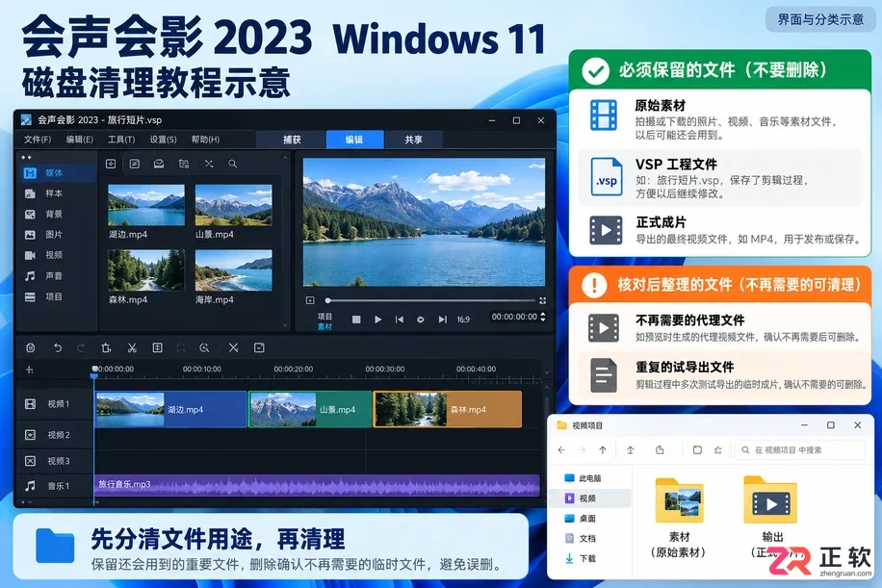Click the share icon in 视频项目 explorer toolbar
882x588 pixels.
pyautogui.click(x=660, y=449)
